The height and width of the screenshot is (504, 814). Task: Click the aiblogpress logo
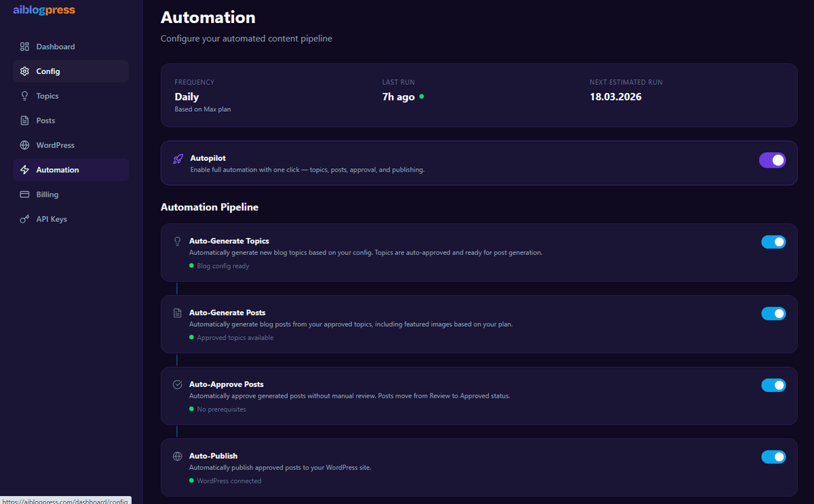[43, 10]
